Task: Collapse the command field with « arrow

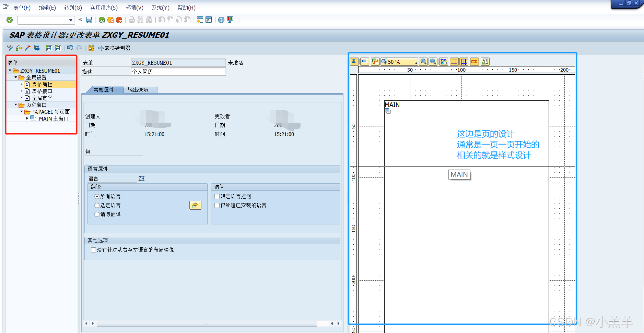Action: click(80, 20)
